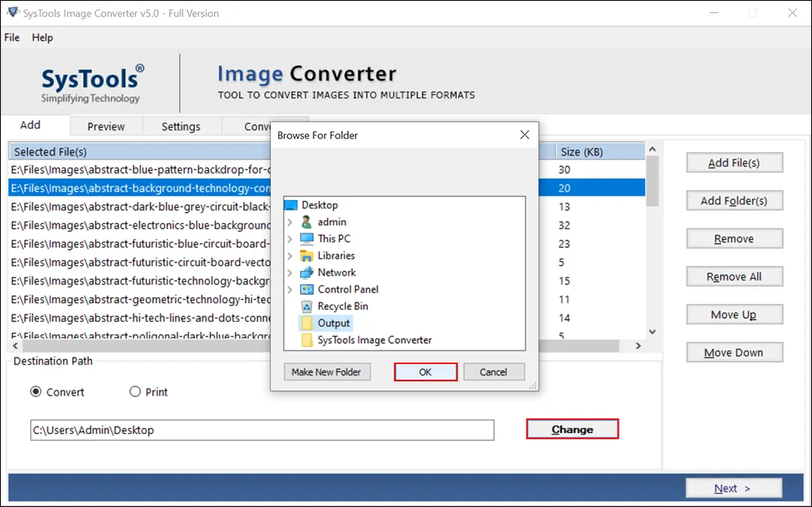Switch to the Settings tab
812x507 pixels.
click(180, 126)
